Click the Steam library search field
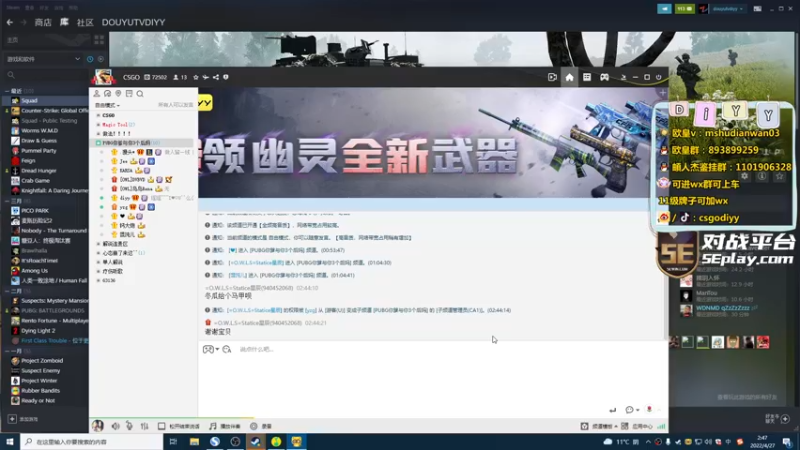800x450 pixels. [46, 75]
